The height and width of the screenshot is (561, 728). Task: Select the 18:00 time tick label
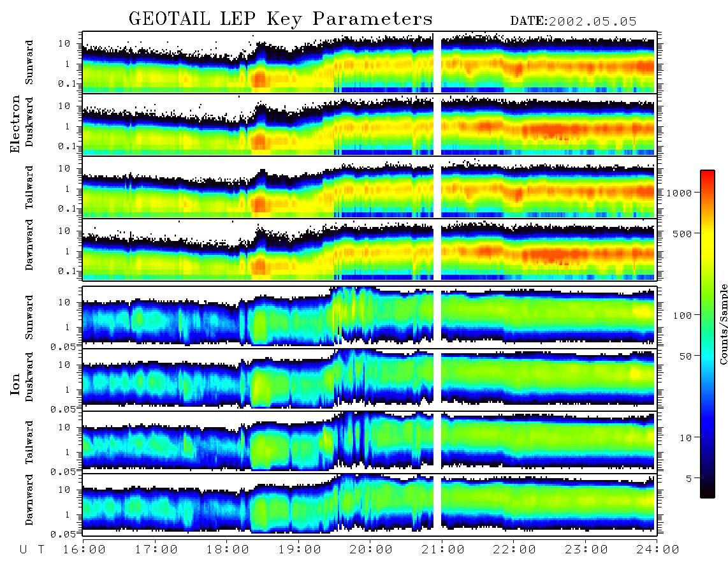228,550
